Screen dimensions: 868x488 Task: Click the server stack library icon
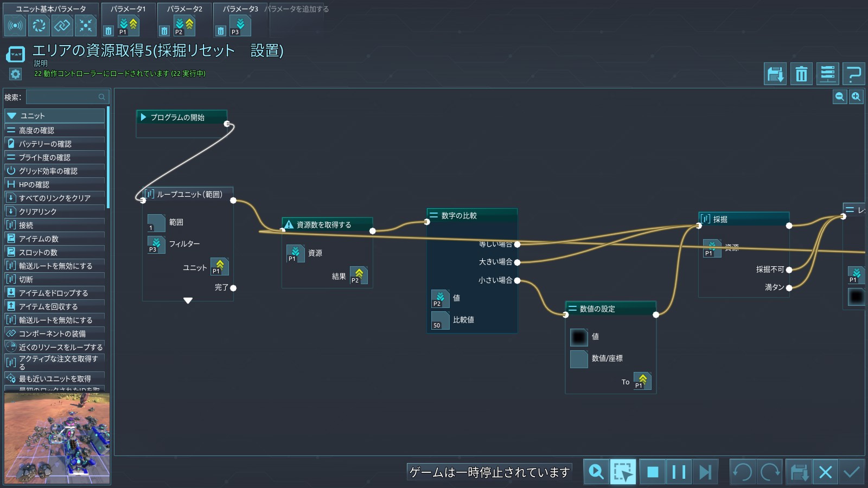(x=827, y=74)
